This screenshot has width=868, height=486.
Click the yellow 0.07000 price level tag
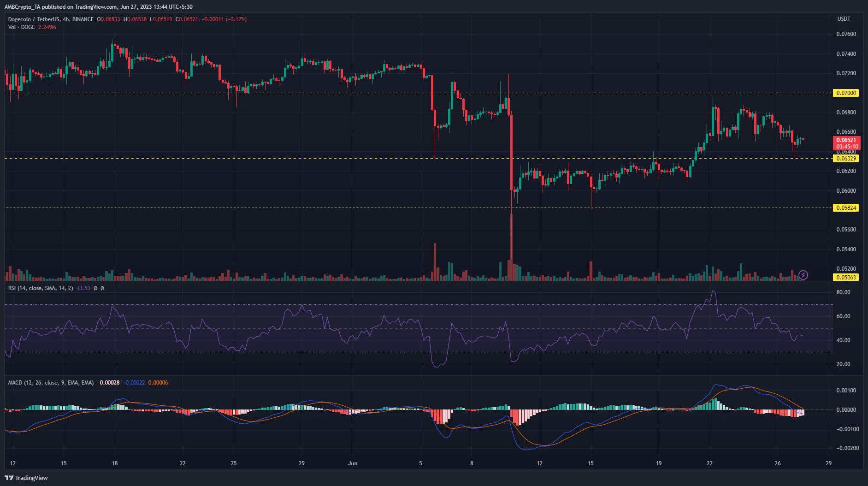(x=846, y=93)
